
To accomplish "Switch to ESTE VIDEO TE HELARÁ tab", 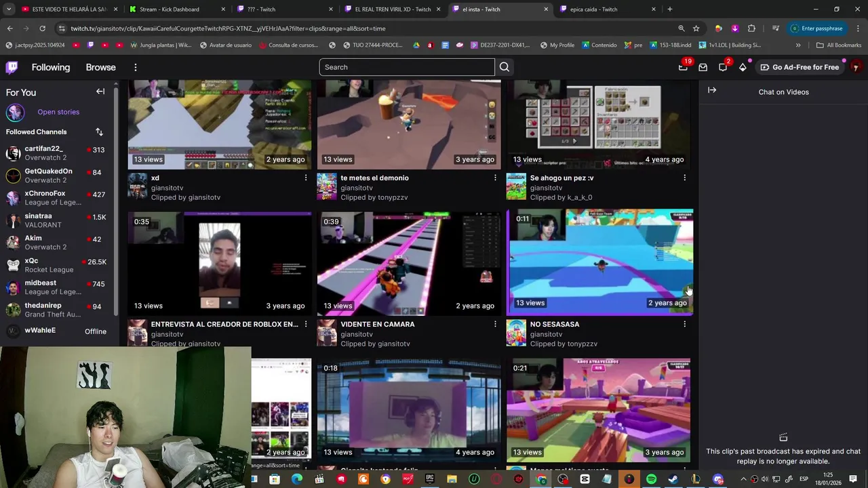I will pos(69,9).
